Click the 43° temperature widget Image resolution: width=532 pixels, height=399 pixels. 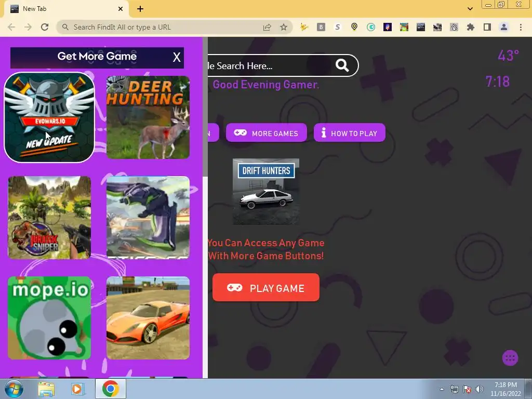coord(508,55)
